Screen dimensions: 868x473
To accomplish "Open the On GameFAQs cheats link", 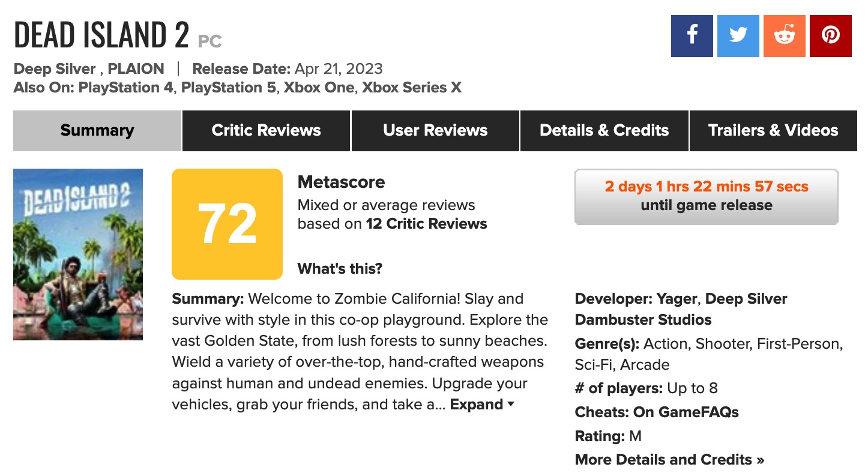I will coord(686,412).
